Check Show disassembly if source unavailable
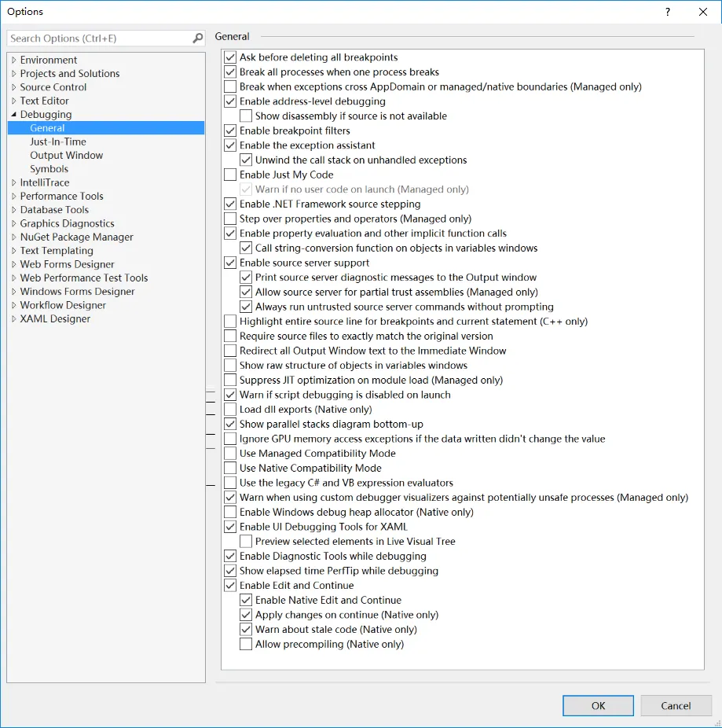 pyautogui.click(x=246, y=116)
